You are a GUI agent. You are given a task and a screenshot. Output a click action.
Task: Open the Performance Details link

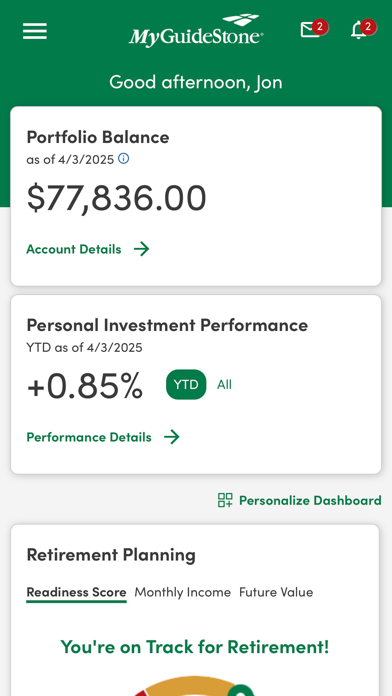coord(89,437)
